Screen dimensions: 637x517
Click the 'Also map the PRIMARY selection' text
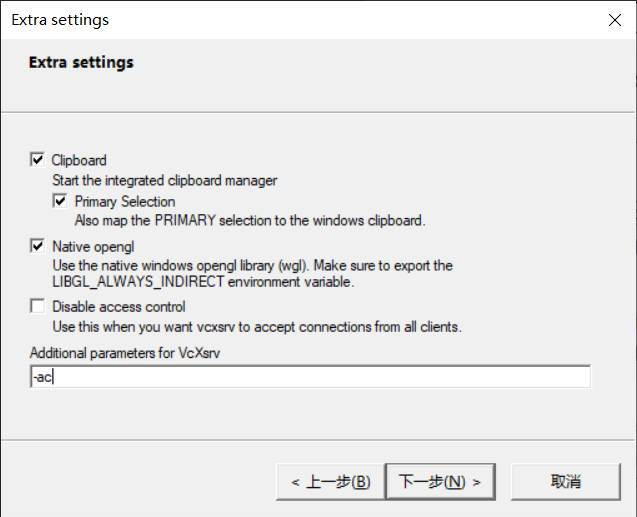(x=250, y=219)
